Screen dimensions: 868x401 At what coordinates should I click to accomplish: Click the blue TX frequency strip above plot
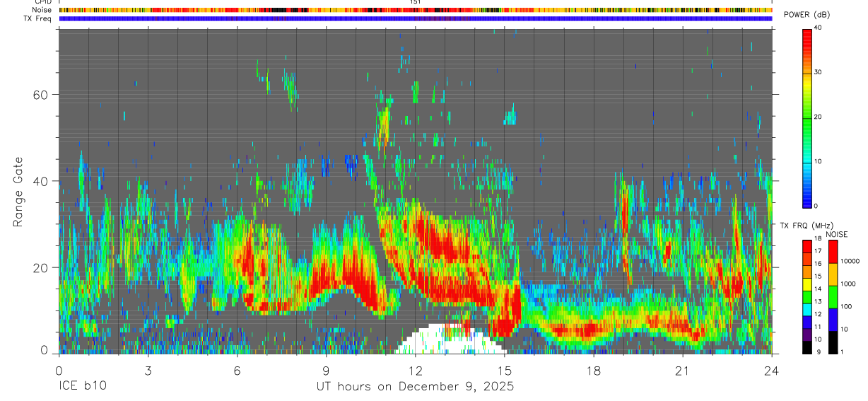(415, 18)
